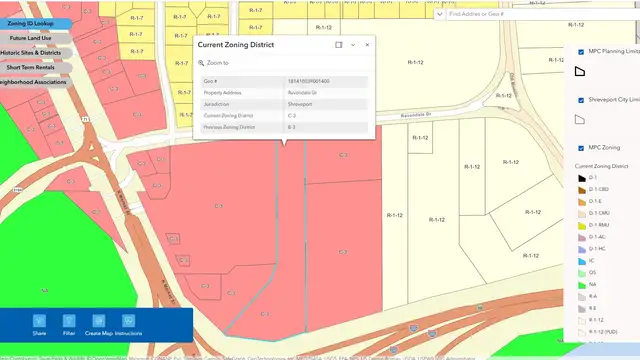
Task: Click the MPC Zoning layer label
Action: click(x=604, y=148)
